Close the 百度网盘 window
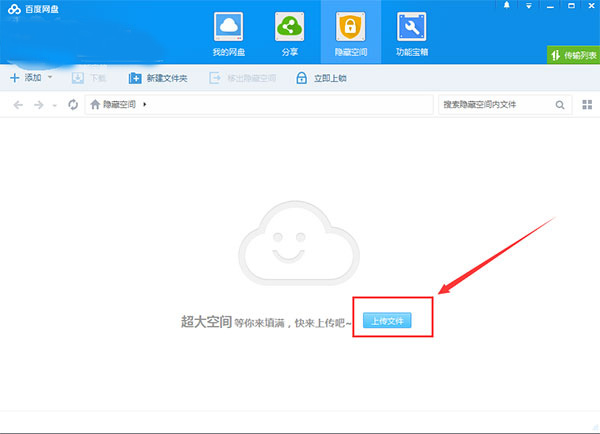Screen dimensions: 600x434 coord(591,6)
